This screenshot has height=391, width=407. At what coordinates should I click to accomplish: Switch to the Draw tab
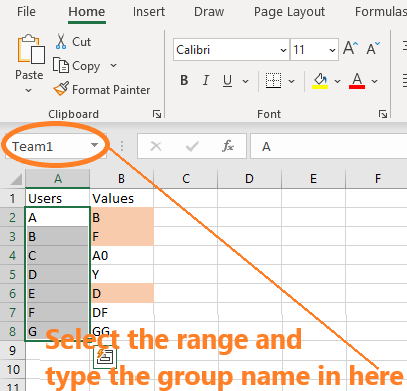click(209, 12)
